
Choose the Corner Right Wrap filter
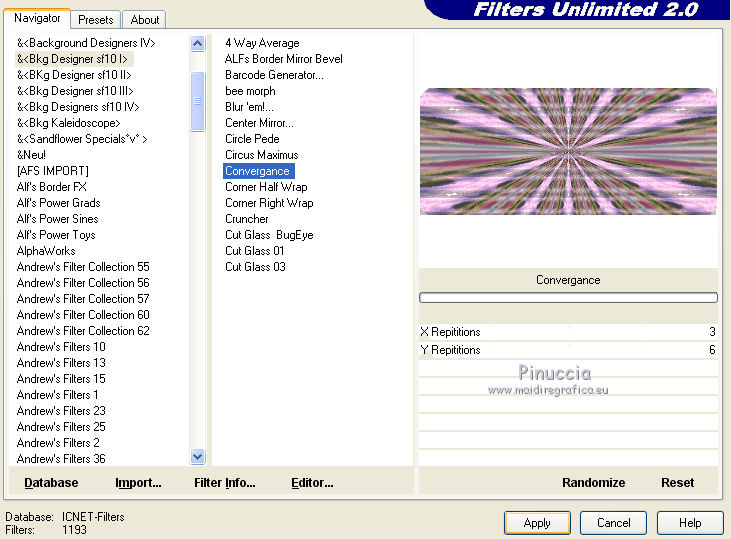click(x=269, y=203)
